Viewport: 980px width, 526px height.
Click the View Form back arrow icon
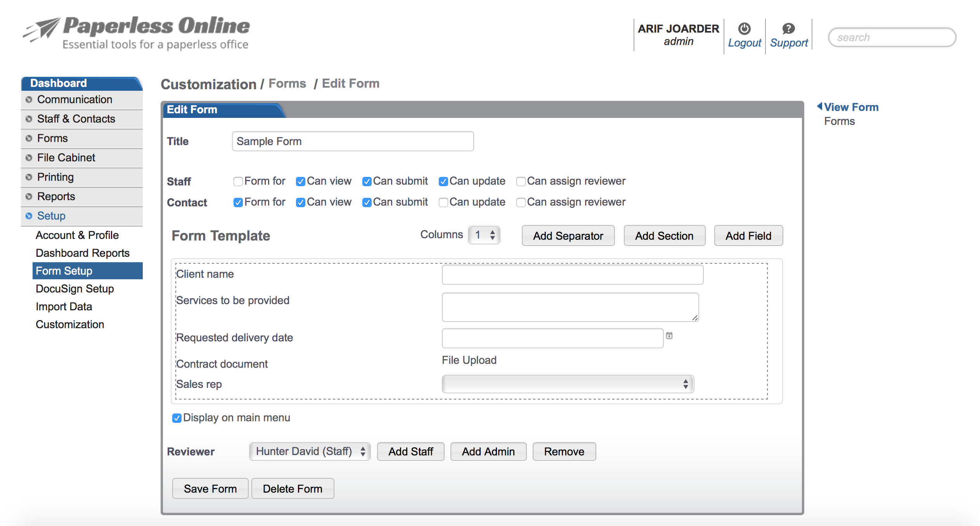(819, 106)
